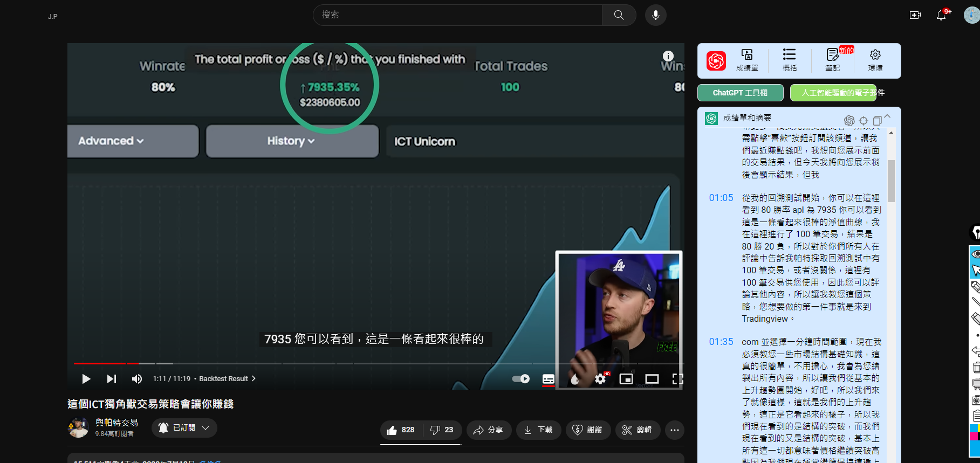
Task: Open the extension settings (環境) tab
Action: [875, 60]
